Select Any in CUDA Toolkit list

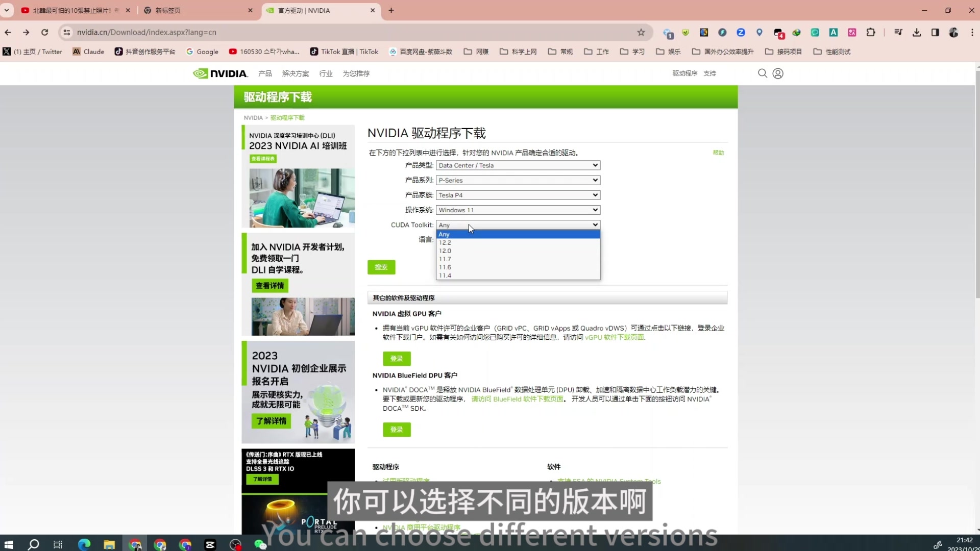(x=518, y=234)
